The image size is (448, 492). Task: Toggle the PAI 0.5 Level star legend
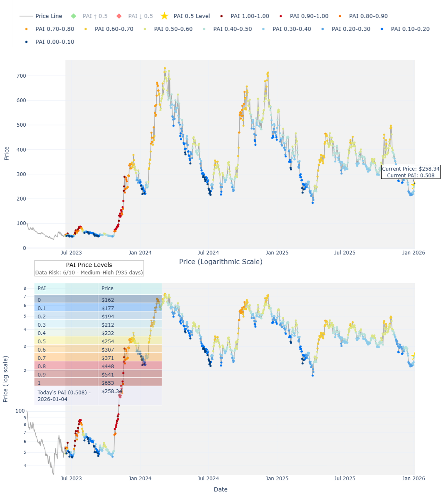(191, 16)
